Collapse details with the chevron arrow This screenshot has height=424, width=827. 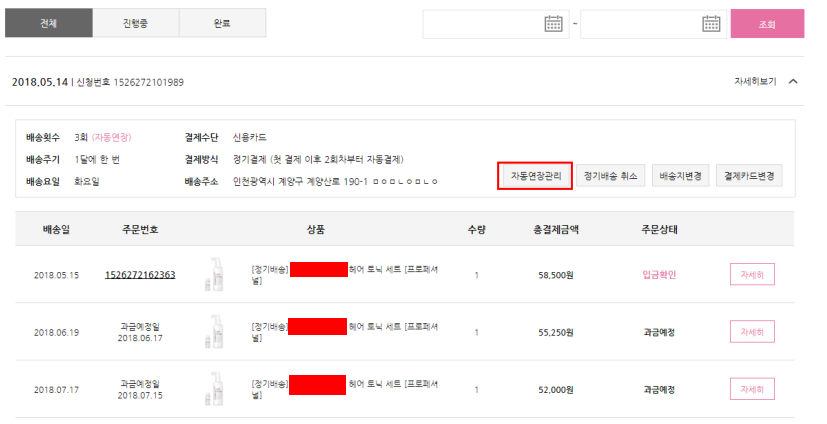tap(793, 82)
